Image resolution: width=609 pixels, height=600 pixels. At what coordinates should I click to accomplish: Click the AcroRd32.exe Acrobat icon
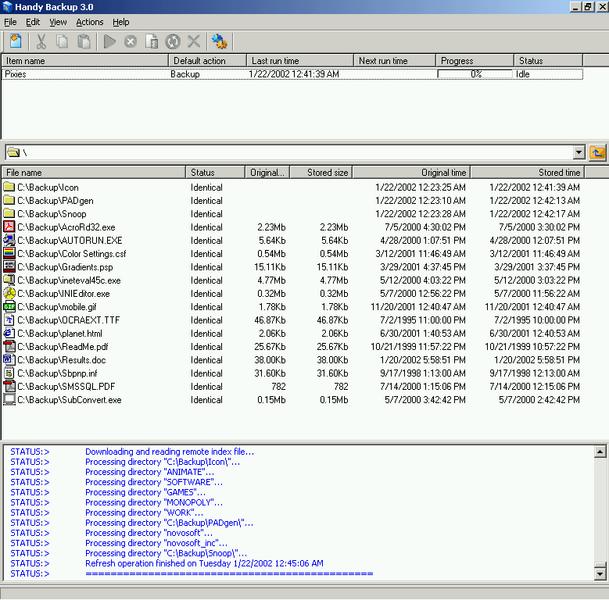9,227
